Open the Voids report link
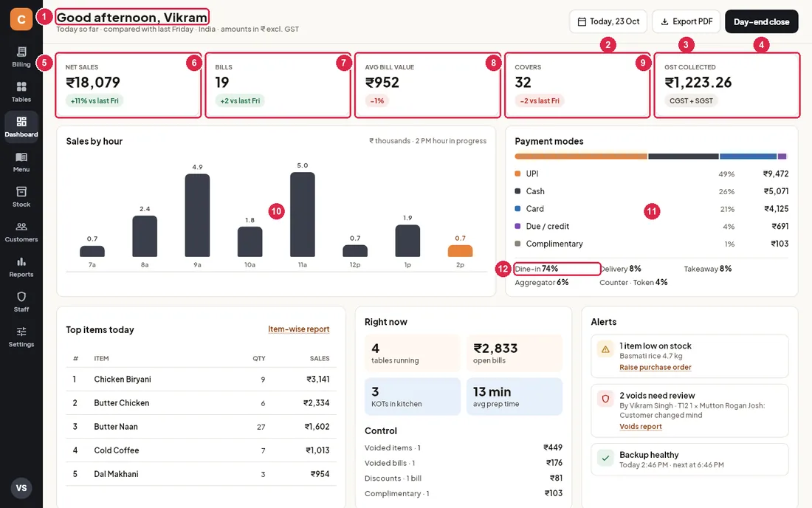Viewport: 812px width, 508px height. click(641, 427)
